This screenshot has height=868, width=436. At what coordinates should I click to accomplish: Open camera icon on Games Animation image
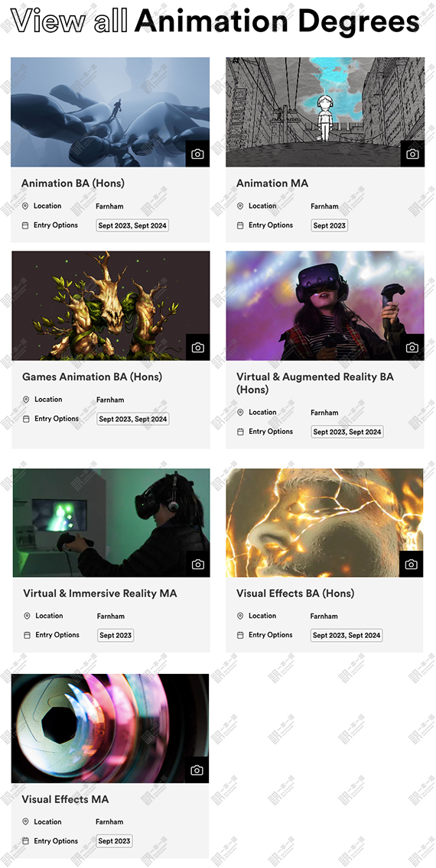coord(198,348)
